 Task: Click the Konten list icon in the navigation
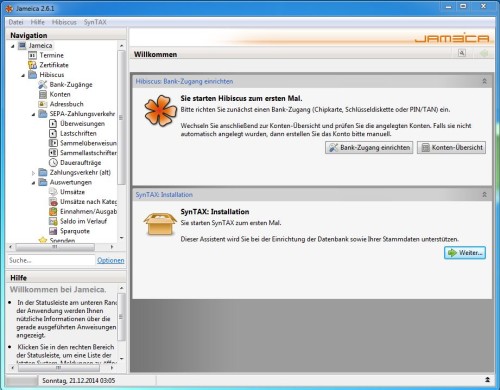tap(43, 94)
